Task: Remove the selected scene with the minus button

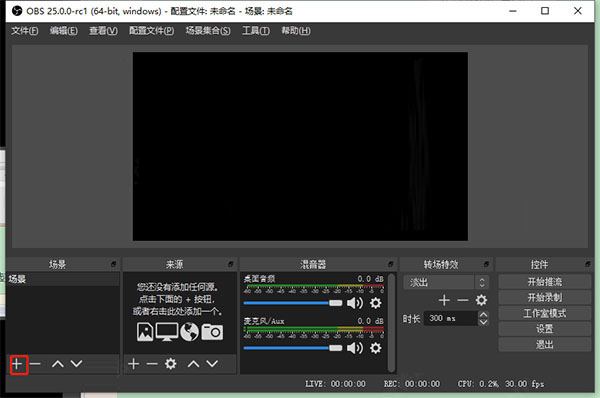Action: pos(35,364)
